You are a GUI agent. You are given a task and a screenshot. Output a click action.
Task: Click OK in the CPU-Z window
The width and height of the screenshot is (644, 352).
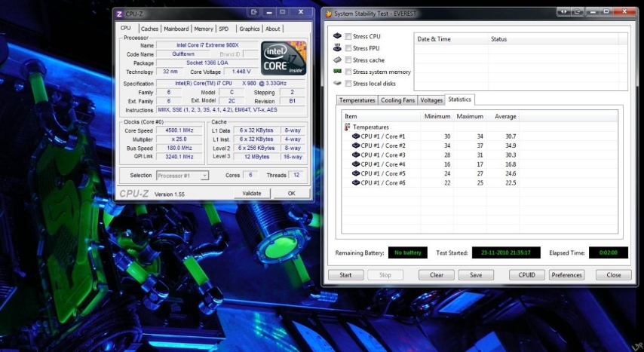coord(292,193)
